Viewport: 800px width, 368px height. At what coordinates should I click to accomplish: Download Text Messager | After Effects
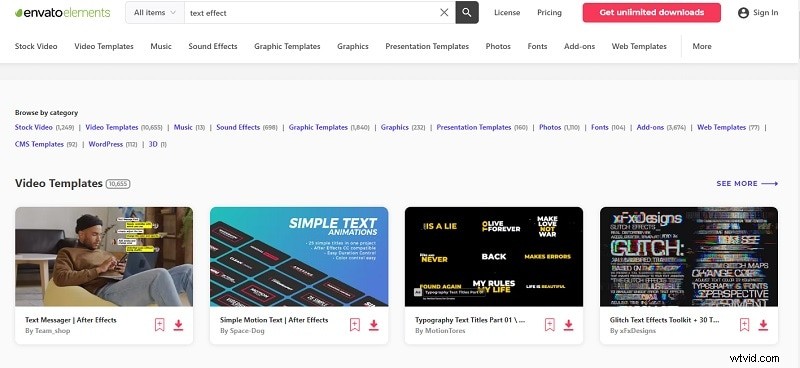click(x=178, y=325)
